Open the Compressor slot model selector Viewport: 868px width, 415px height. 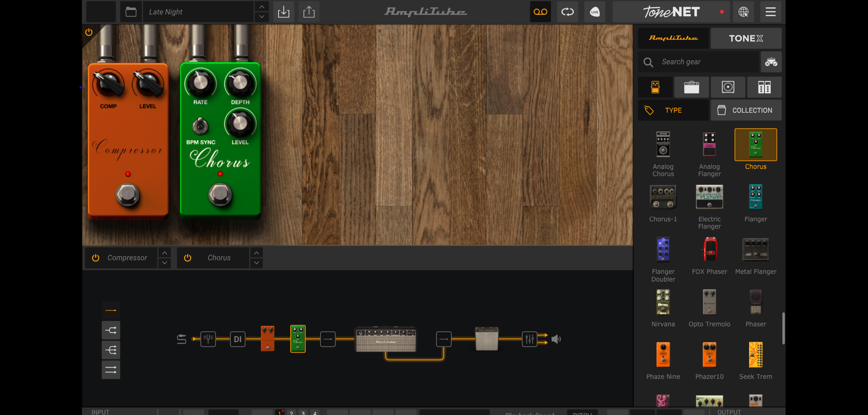(x=127, y=258)
